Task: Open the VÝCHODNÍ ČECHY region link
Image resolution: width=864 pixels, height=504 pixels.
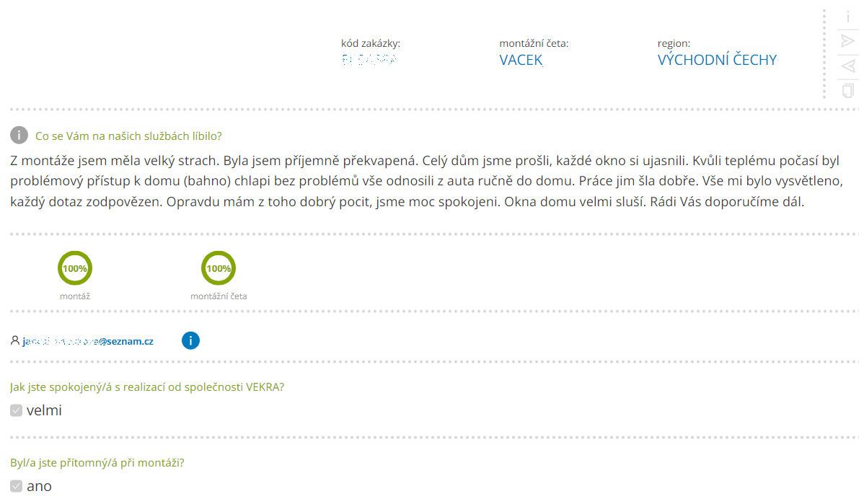Action: [x=717, y=60]
